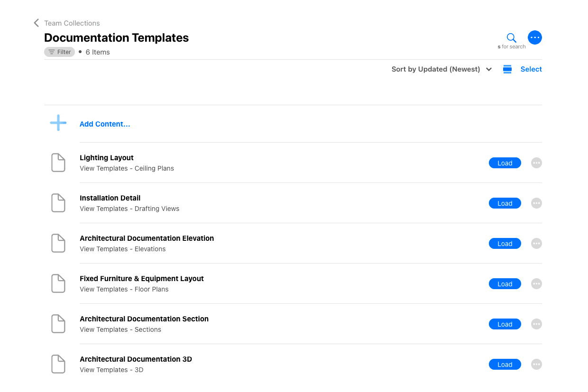Click the document icon next to Installation Detail

coord(58,203)
